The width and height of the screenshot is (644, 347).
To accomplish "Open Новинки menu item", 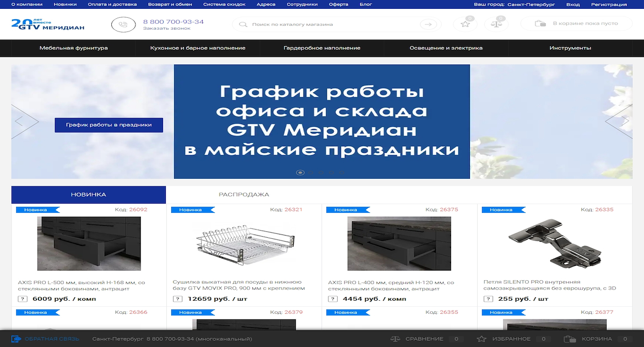I will [65, 4].
